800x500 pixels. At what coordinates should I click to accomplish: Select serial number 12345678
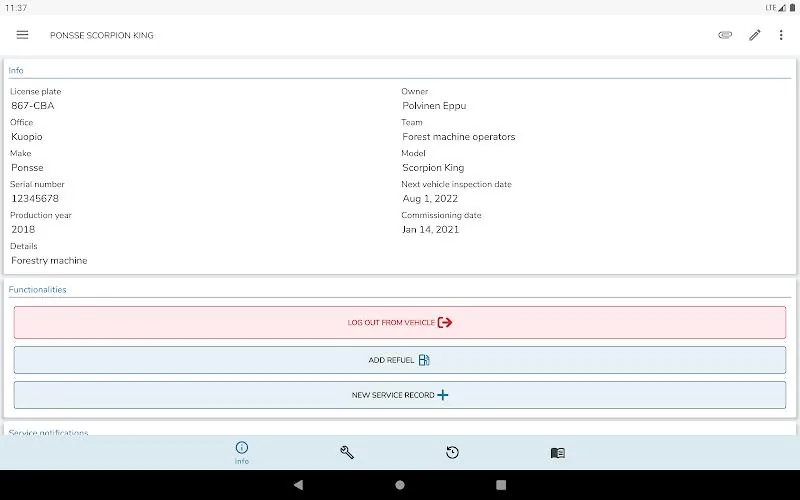click(x=35, y=198)
